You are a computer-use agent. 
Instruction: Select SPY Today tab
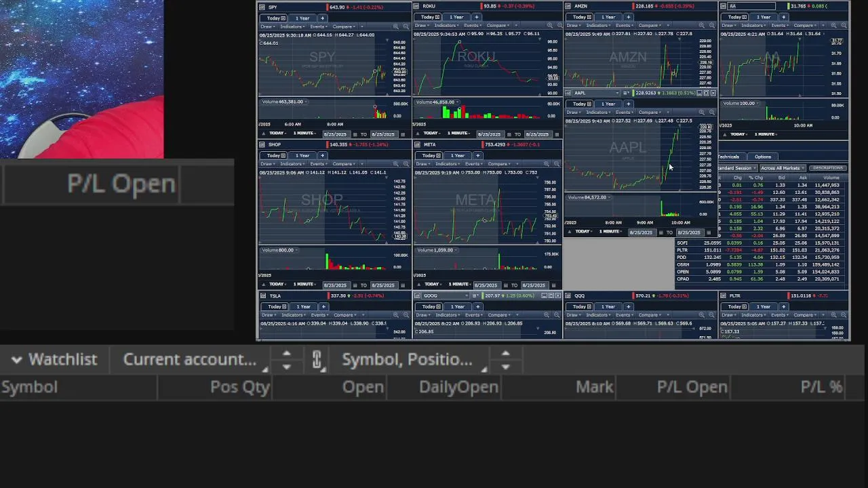pos(274,18)
